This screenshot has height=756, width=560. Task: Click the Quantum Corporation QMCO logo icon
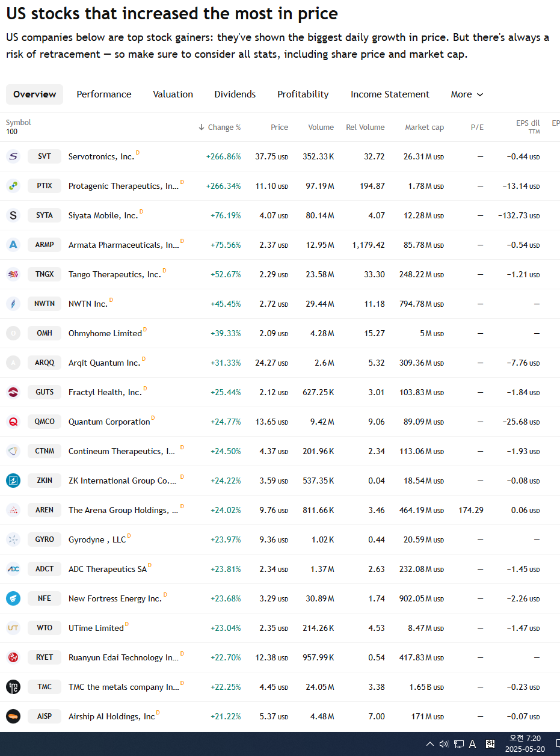(x=13, y=422)
